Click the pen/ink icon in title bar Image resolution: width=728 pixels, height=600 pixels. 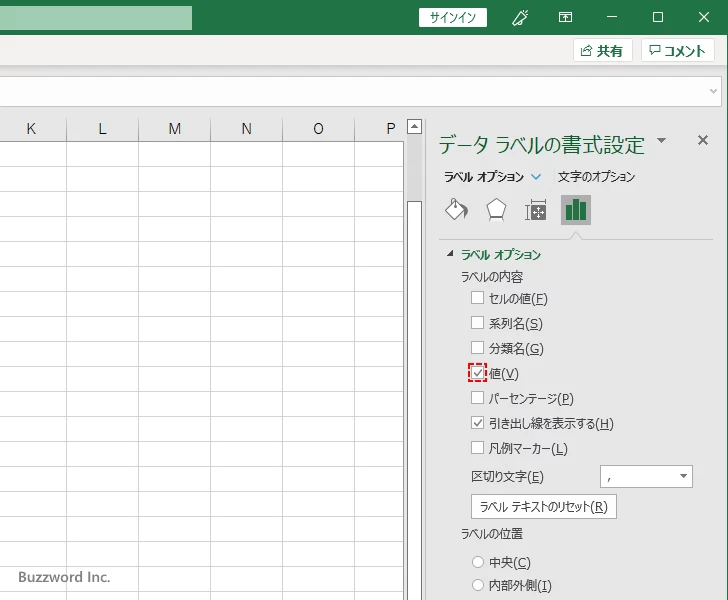(x=520, y=18)
